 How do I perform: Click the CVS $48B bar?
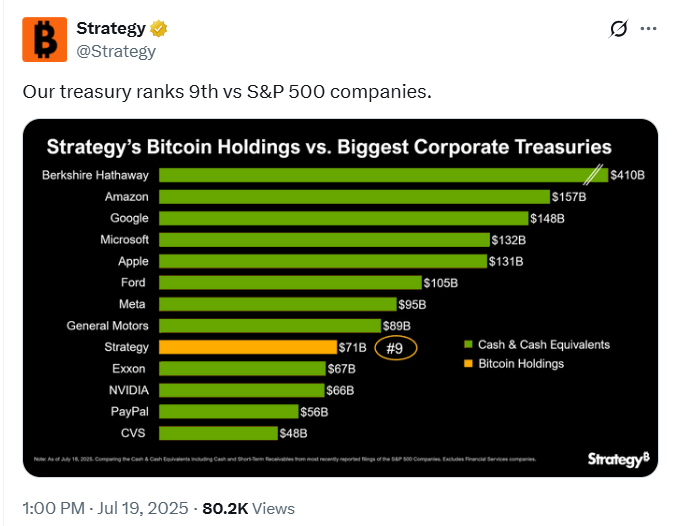pos(219,433)
